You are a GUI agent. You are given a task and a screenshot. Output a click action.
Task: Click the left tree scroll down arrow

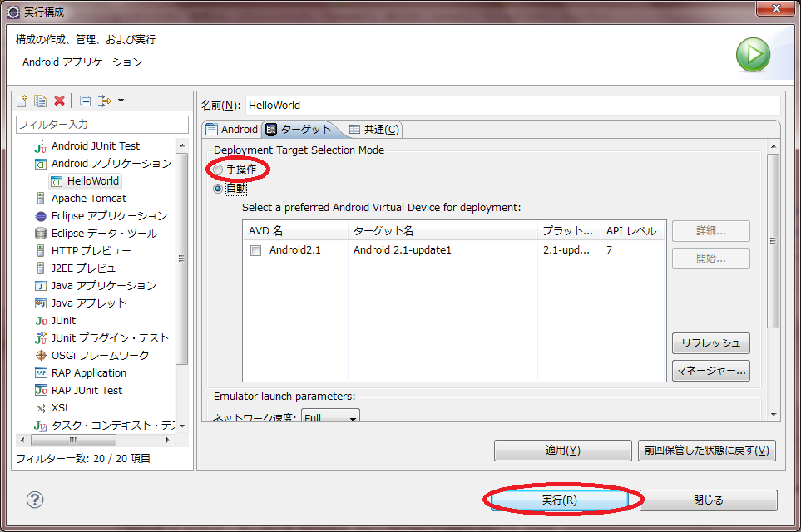coord(182,426)
